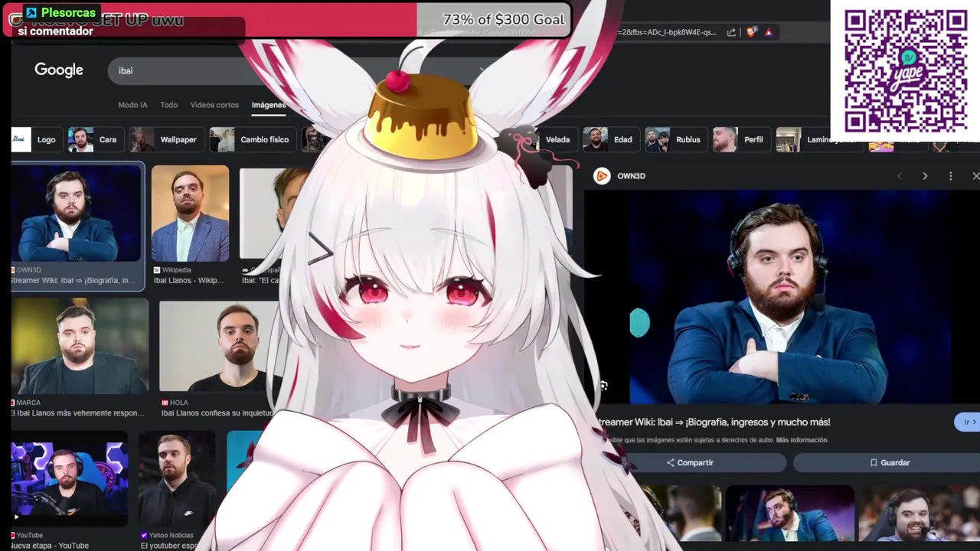Select the Imágenes tab
980x551 pixels.
[268, 105]
